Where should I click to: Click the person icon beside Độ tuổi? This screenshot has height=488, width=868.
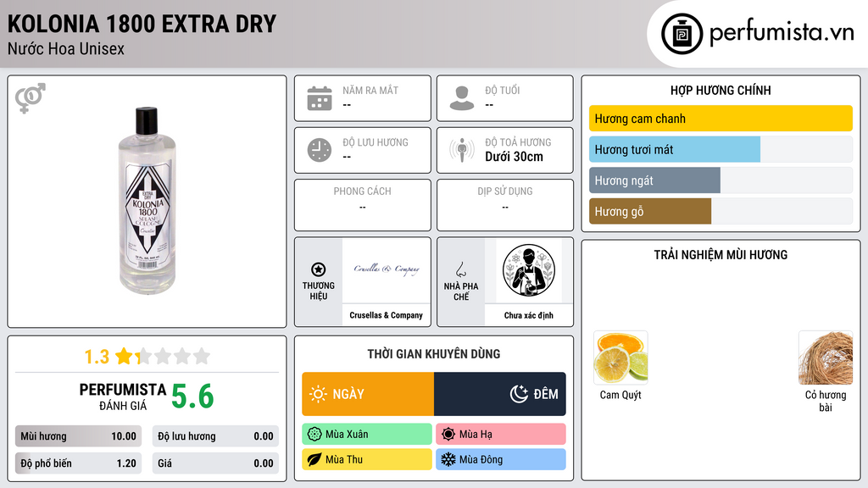click(x=462, y=98)
